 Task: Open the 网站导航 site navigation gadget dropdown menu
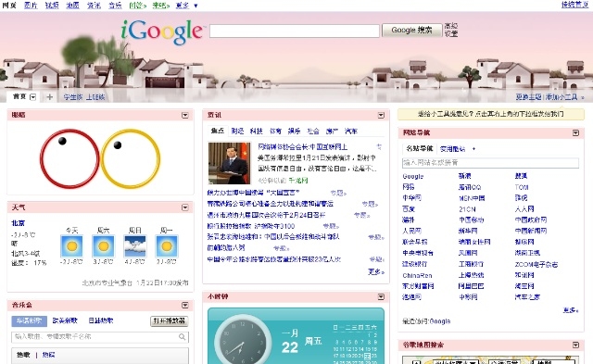575,133
